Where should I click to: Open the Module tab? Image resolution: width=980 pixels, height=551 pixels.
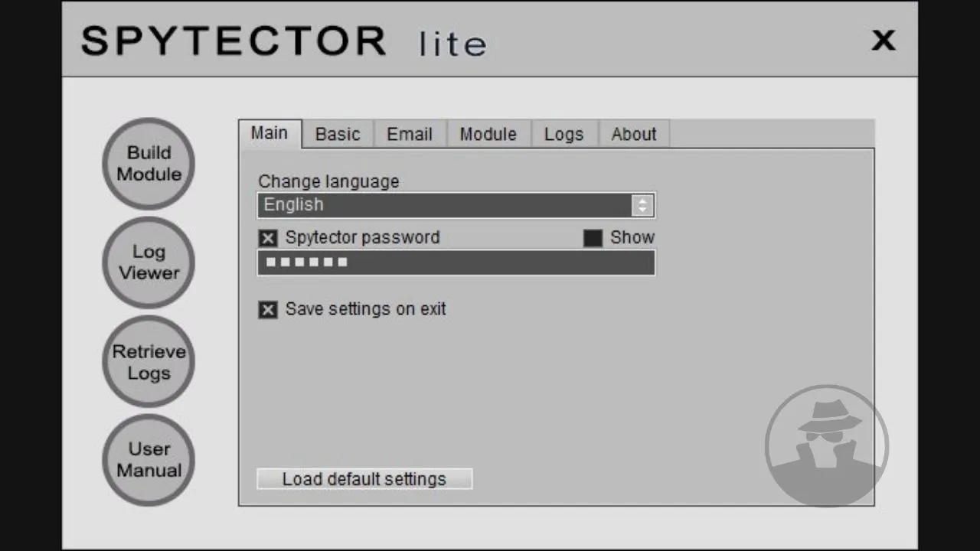click(488, 134)
